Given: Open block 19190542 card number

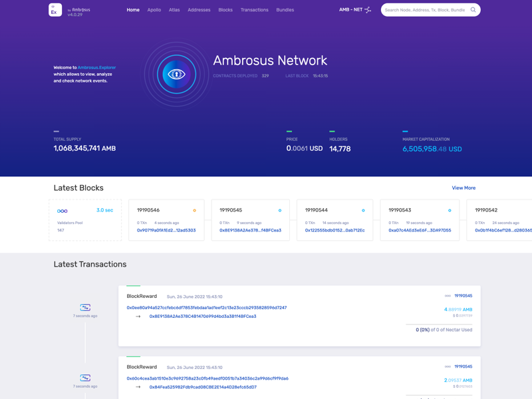Looking at the screenshot, I should coord(486,210).
